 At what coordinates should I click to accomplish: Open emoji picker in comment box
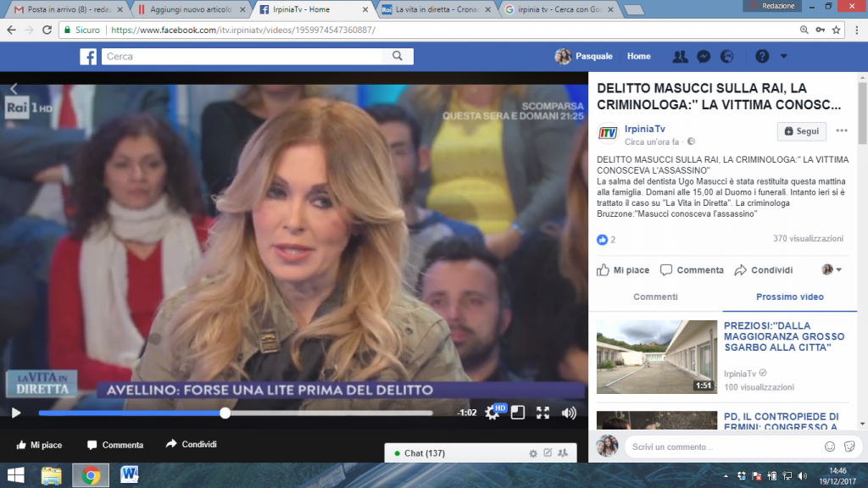click(x=830, y=446)
